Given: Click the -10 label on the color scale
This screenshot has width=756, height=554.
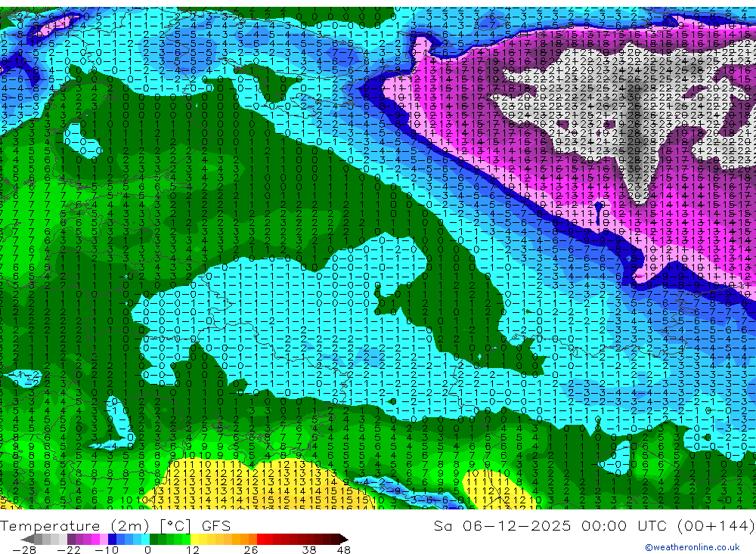Looking at the screenshot, I should coord(107,550).
